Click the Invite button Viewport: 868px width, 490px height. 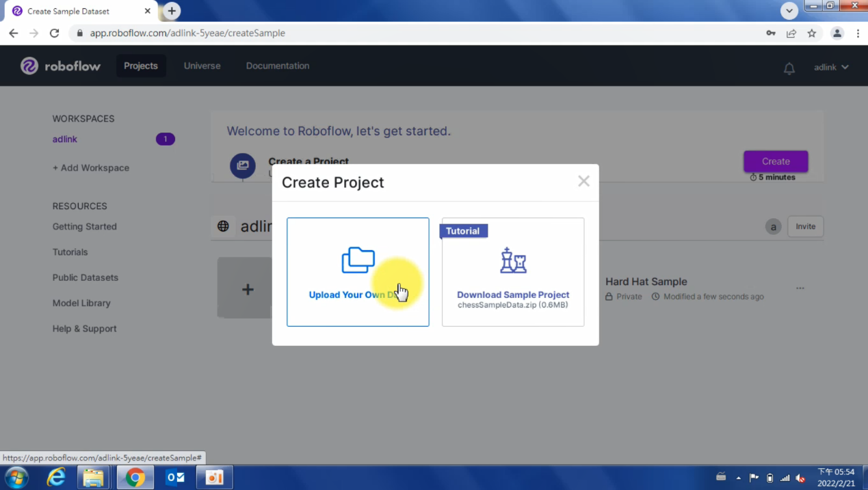(805, 226)
